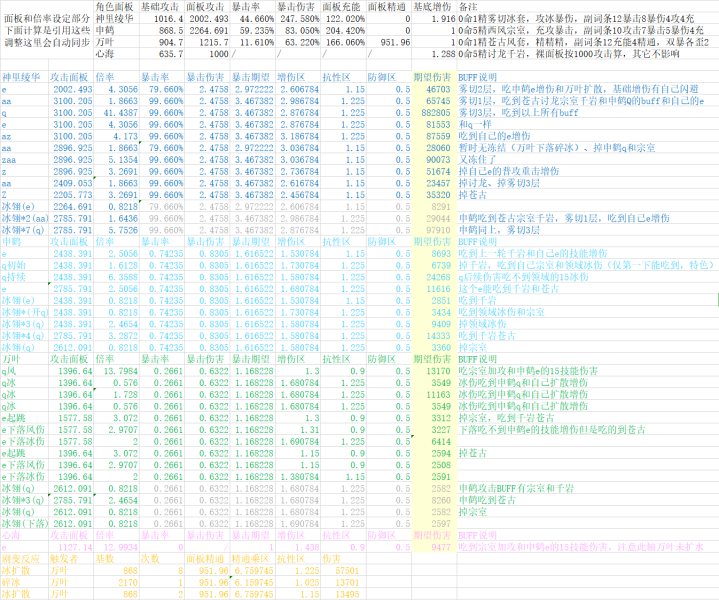Select 心海 e damage value 9477

coord(441,547)
